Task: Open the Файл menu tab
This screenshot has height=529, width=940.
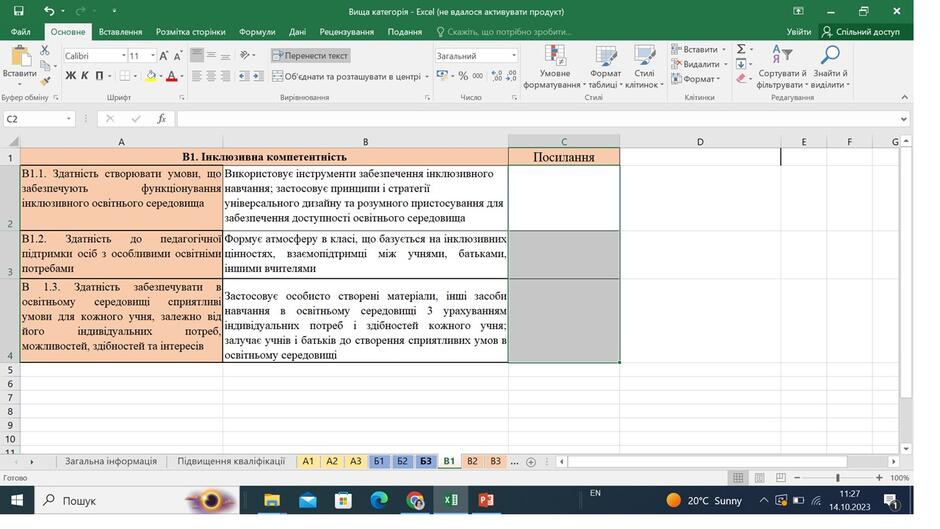Action: pos(20,32)
